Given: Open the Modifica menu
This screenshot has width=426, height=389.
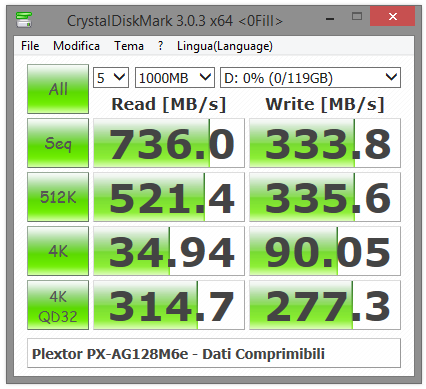Looking at the screenshot, I should coord(76,46).
